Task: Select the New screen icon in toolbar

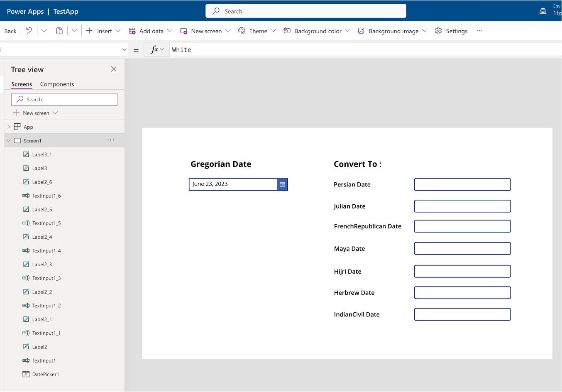Action: [x=183, y=31]
